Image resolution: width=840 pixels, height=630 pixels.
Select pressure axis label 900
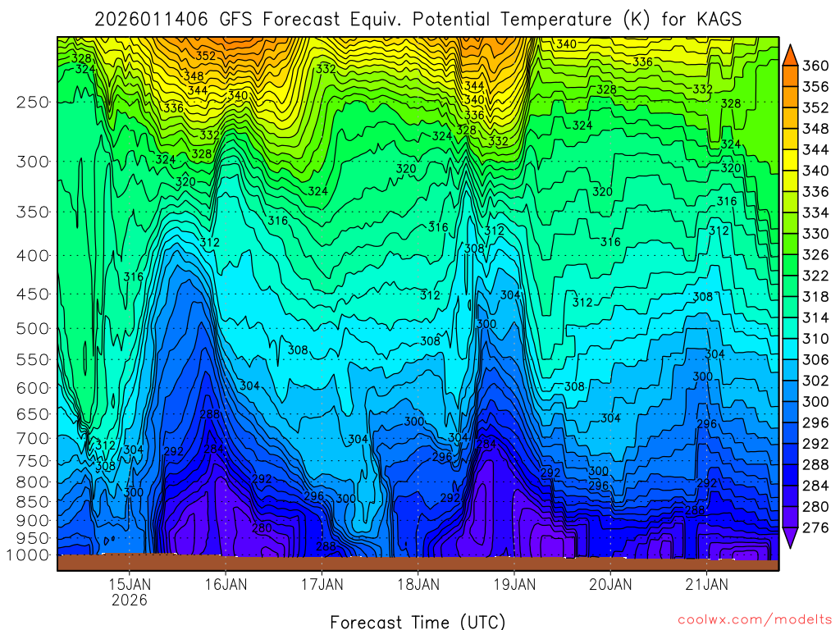click(32, 520)
